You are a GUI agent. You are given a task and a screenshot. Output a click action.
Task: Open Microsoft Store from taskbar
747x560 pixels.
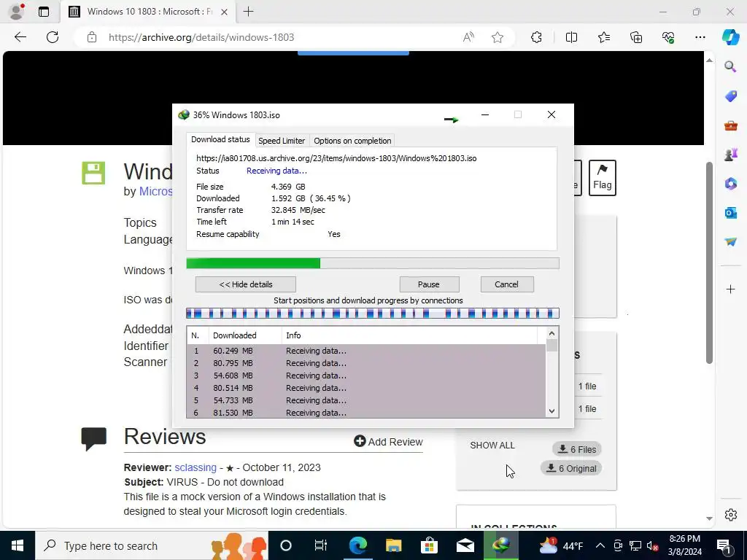(429, 545)
